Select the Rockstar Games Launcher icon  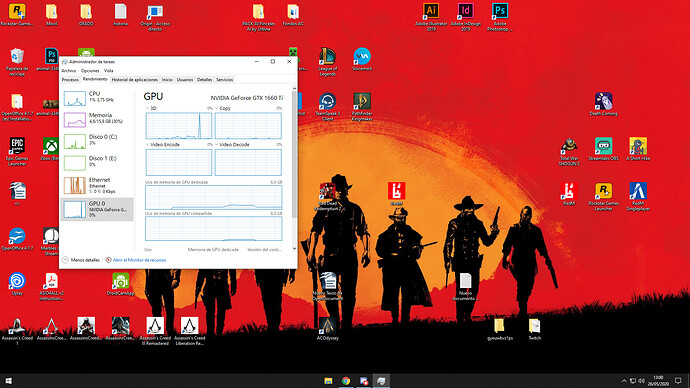pyautogui.click(x=603, y=197)
